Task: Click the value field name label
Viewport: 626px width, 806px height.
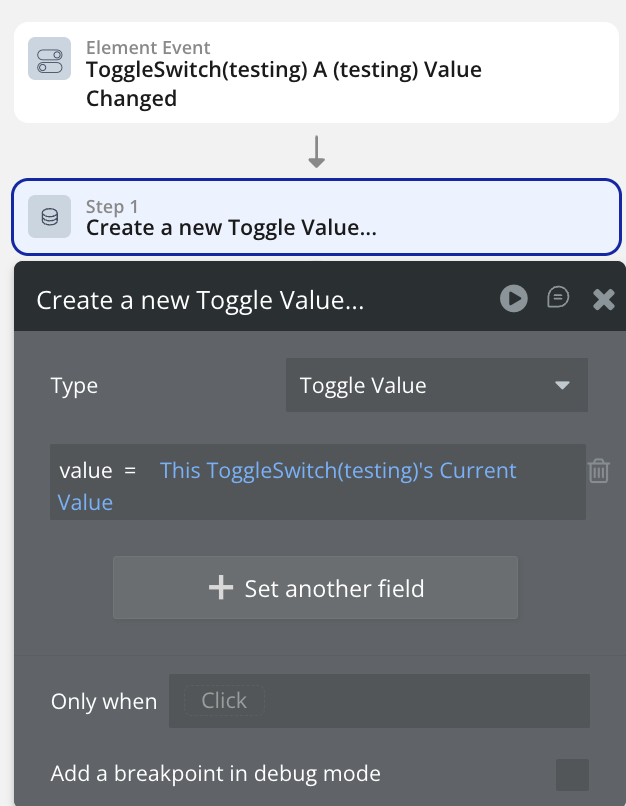Action: pos(84,471)
